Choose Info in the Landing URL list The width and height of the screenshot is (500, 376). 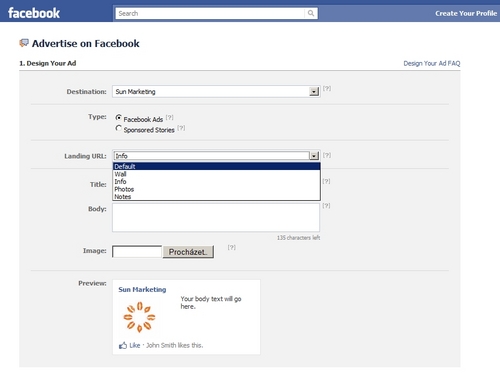click(216, 182)
